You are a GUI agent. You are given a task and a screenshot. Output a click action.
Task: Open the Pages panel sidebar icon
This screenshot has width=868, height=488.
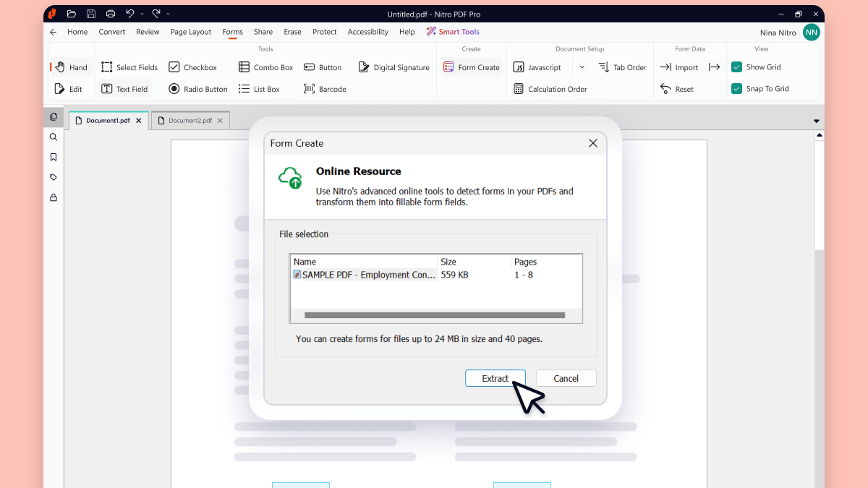click(x=54, y=116)
